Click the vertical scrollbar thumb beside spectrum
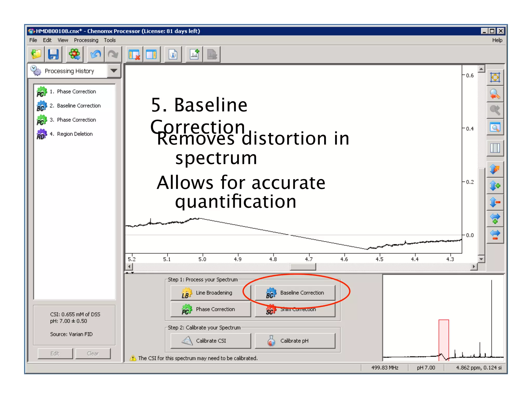The height and width of the screenshot is (411, 532). (481, 211)
